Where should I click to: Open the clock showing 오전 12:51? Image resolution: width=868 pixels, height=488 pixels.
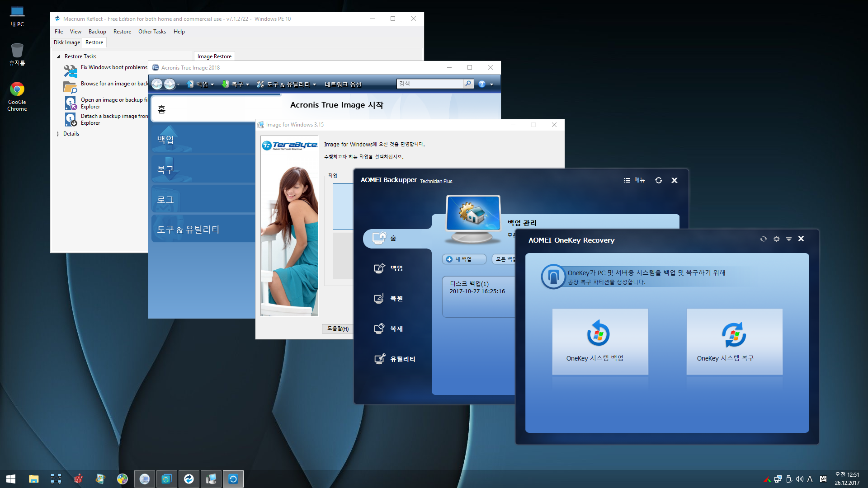tap(847, 479)
